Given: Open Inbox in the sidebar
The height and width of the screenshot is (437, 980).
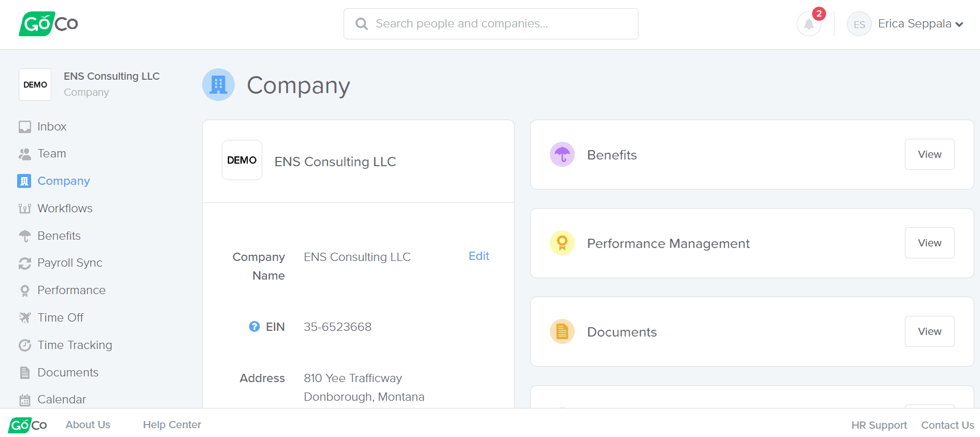Looking at the screenshot, I should pyautogui.click(x=52, y=126).
